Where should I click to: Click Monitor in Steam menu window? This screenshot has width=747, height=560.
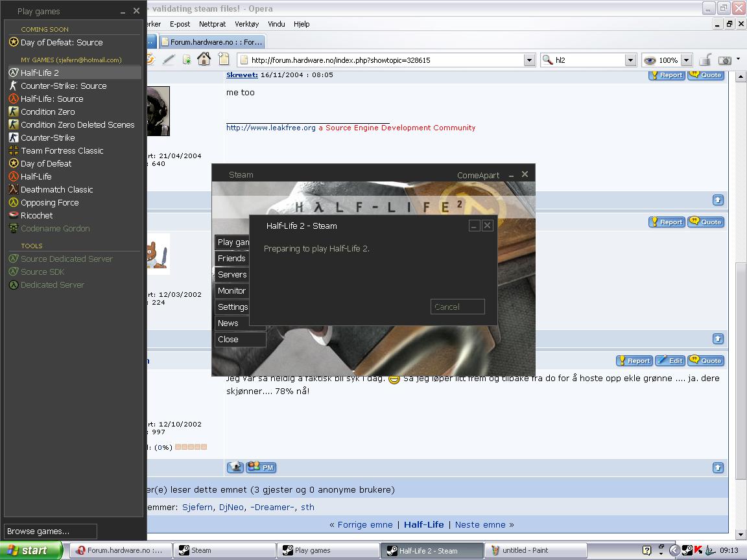click(232, 290)
